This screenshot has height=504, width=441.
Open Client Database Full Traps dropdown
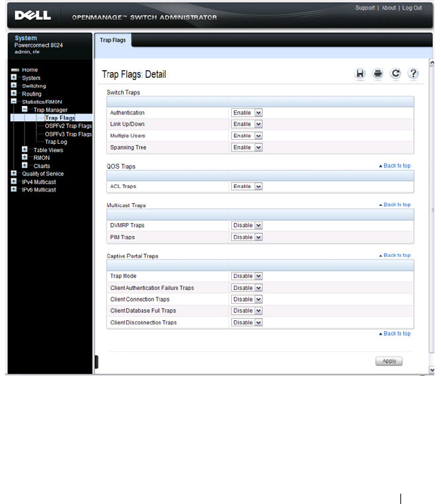click(x=247, y=311)
